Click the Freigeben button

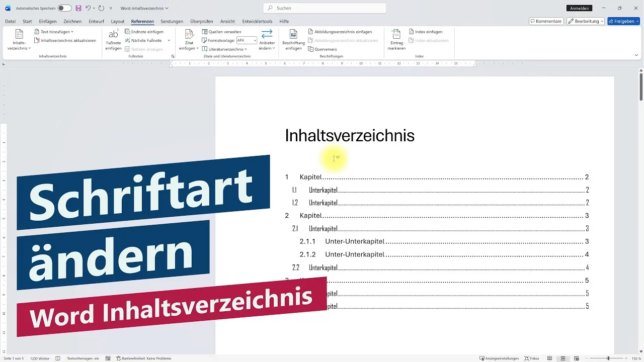(624, 21)
